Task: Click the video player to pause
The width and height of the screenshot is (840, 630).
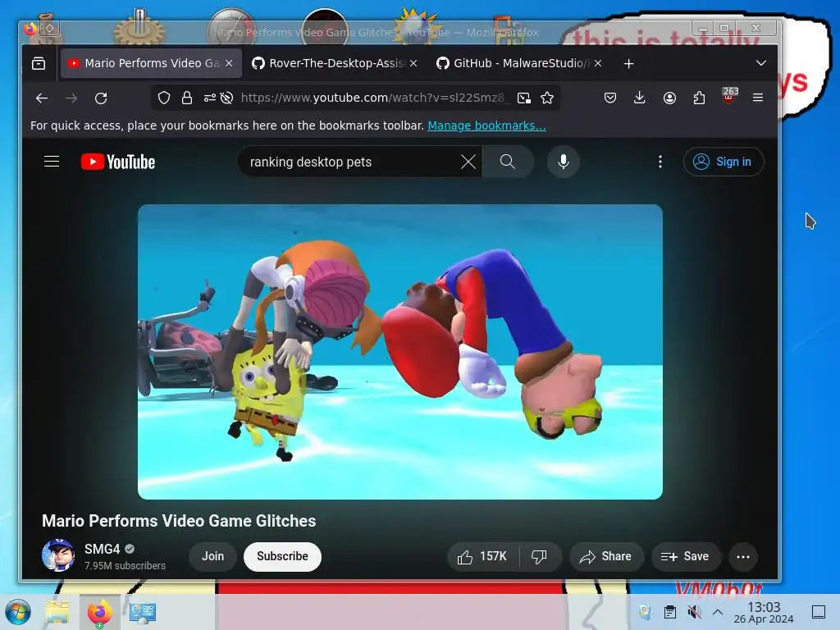Action: pos(400,352)
